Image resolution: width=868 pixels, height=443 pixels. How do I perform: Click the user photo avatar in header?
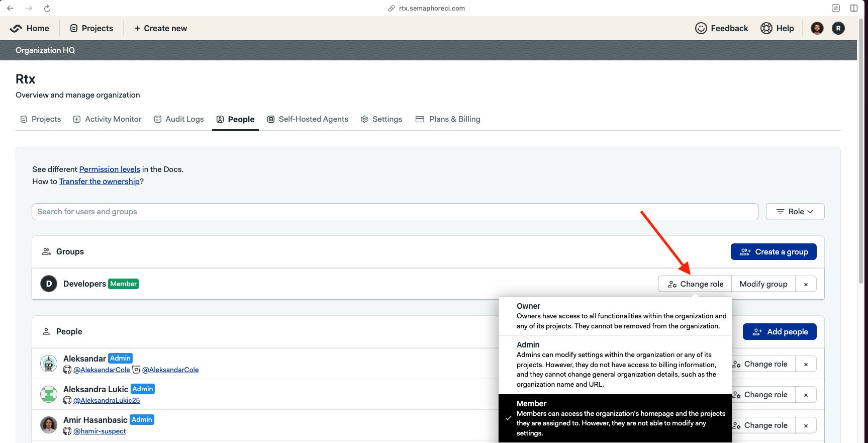(817, 28)
